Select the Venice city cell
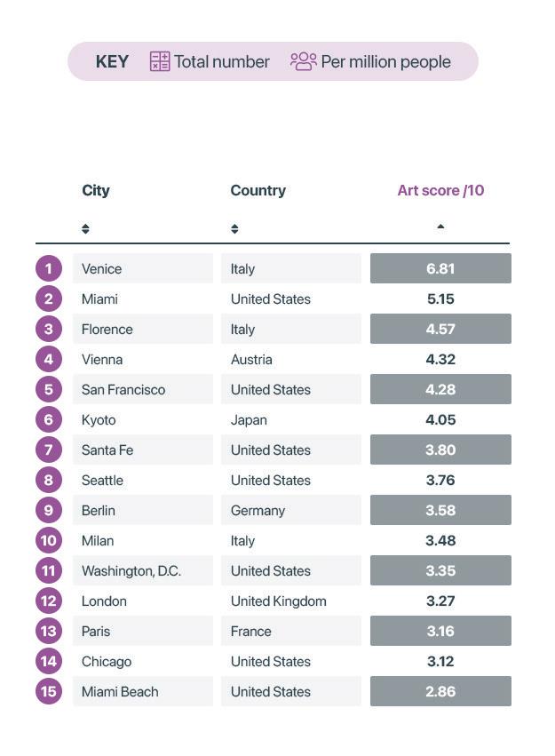Viewport: 555px width, 756px height. pos(142,268)
